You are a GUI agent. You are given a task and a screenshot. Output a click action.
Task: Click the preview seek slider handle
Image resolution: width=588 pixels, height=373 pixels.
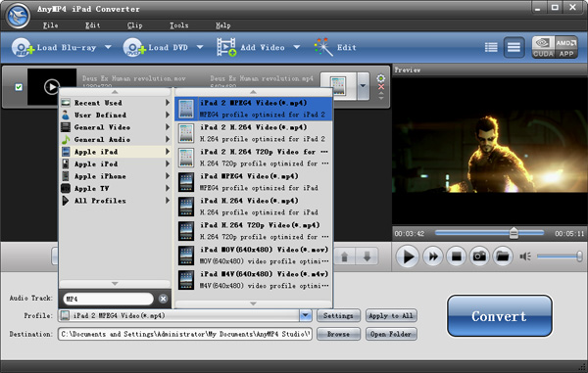(x=514, y=233)
